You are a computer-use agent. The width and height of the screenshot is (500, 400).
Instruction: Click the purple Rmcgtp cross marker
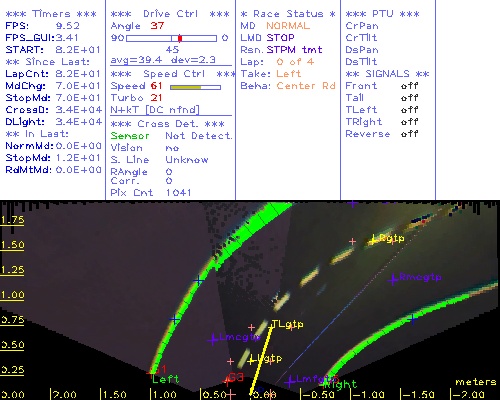(393, 279)
